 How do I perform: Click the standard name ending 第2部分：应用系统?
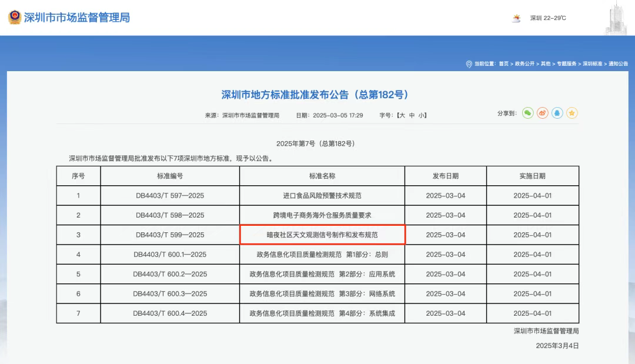pyautogui.click(x=322, y=274)
